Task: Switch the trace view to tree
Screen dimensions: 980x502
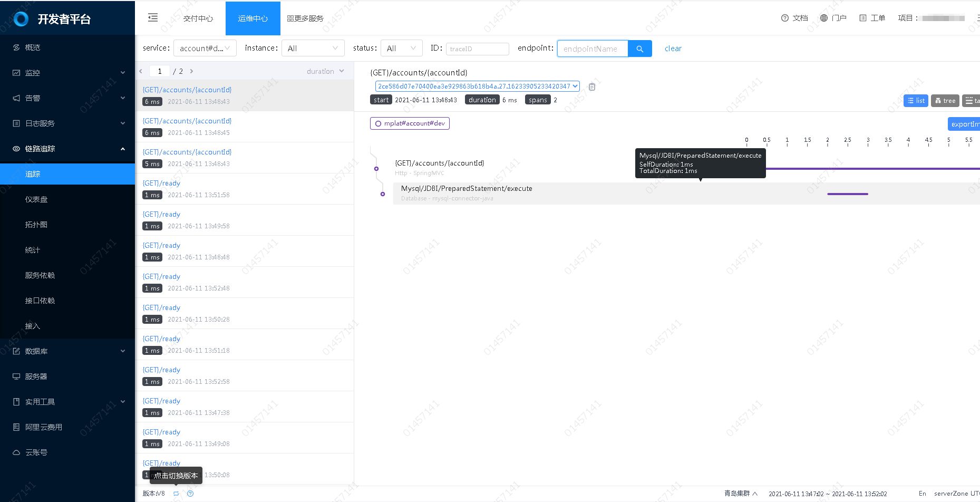Action: (x=945, y=101)
